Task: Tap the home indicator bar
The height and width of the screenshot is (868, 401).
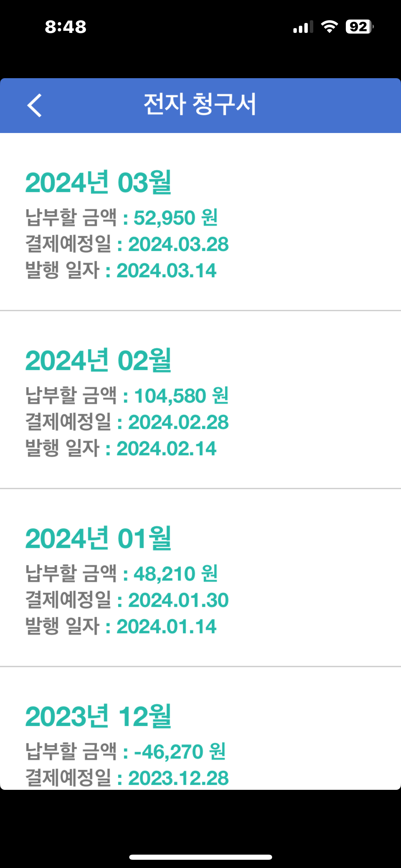Action: 200,857
